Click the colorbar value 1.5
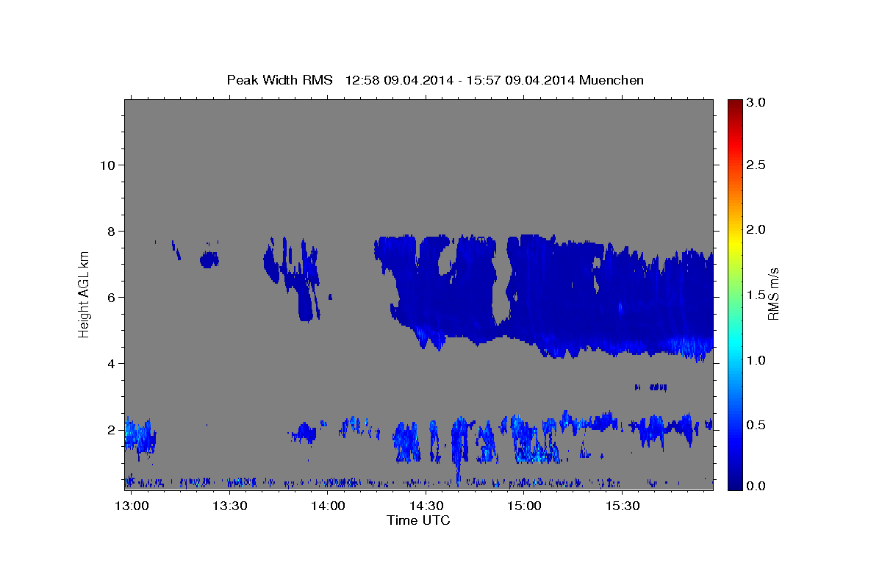Image resolution: width=882 pixels, height=588 pixels. (756, 295)
